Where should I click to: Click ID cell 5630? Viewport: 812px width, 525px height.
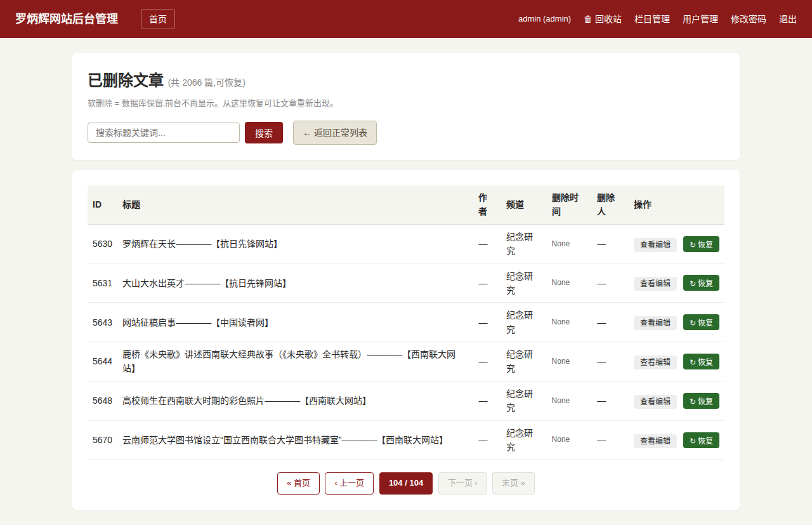tap(102, 244)
